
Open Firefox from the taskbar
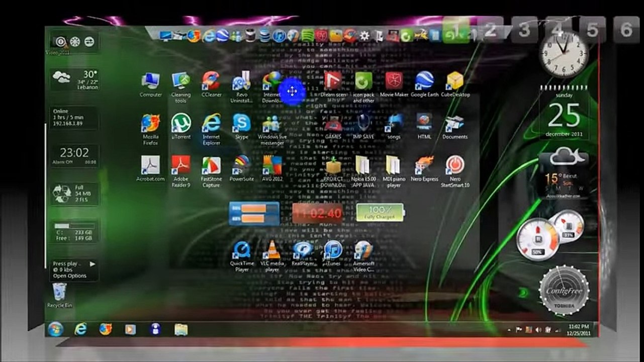pos(106,329)
